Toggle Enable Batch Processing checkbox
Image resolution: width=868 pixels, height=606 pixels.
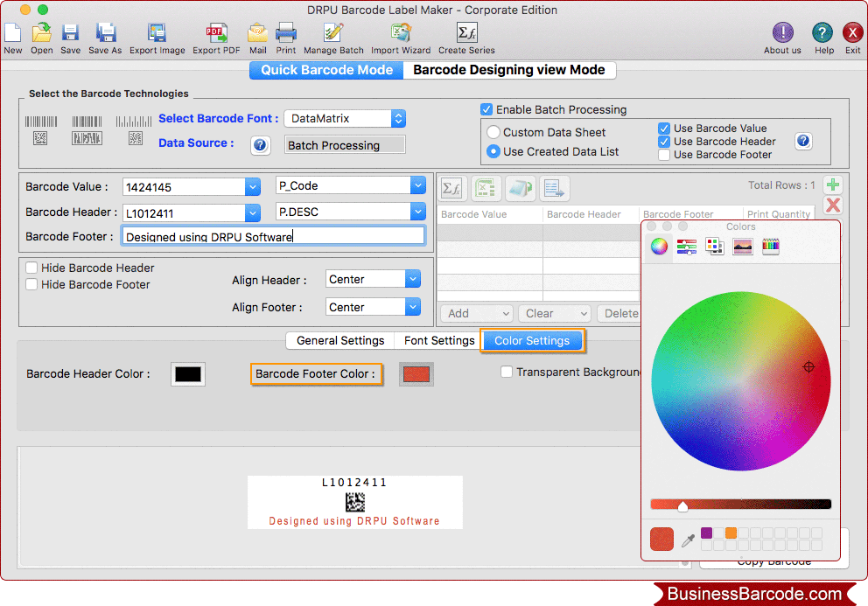coord(486,109)
